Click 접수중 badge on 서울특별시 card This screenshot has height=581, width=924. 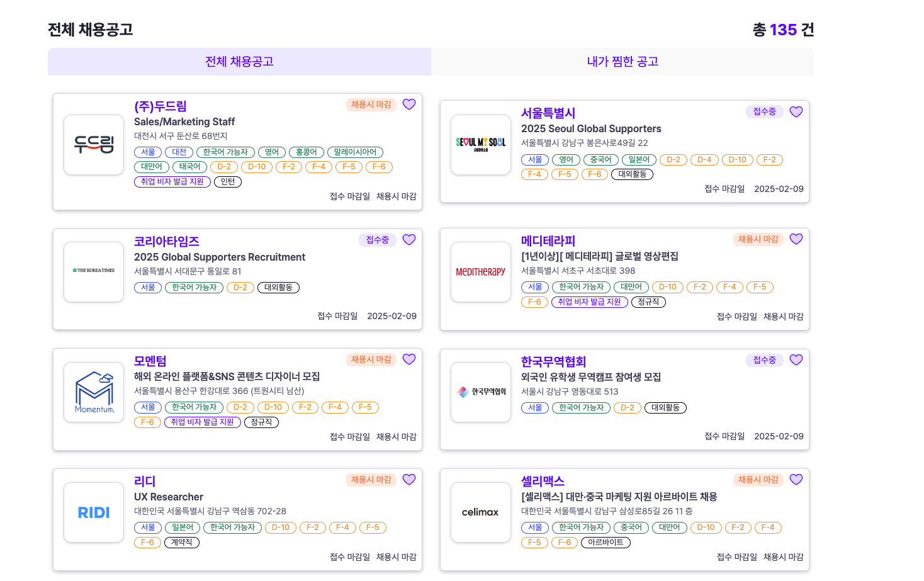pyautogui.click(x=765, y=111)
